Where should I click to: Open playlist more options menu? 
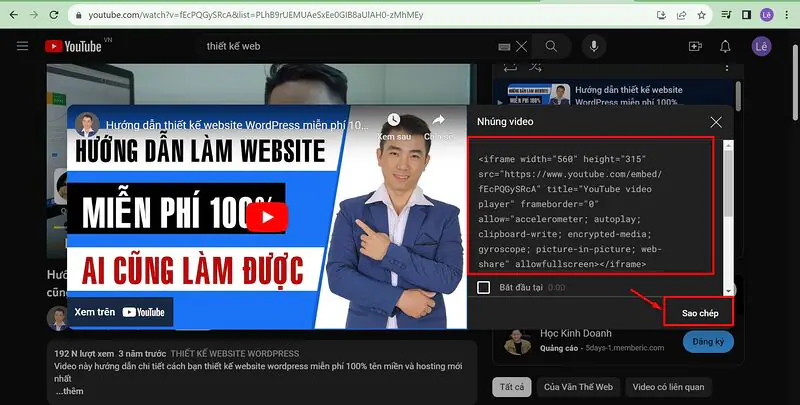click(727, 67)
